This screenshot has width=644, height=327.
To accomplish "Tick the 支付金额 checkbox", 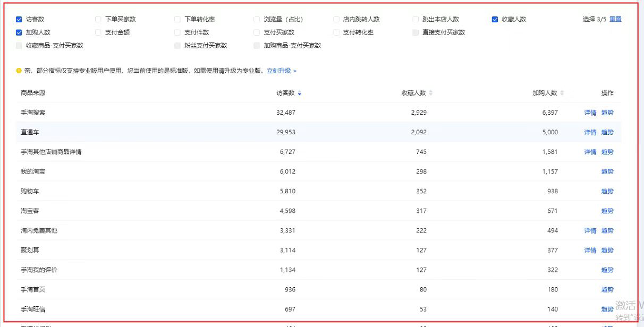I will (x=98, y=33).
